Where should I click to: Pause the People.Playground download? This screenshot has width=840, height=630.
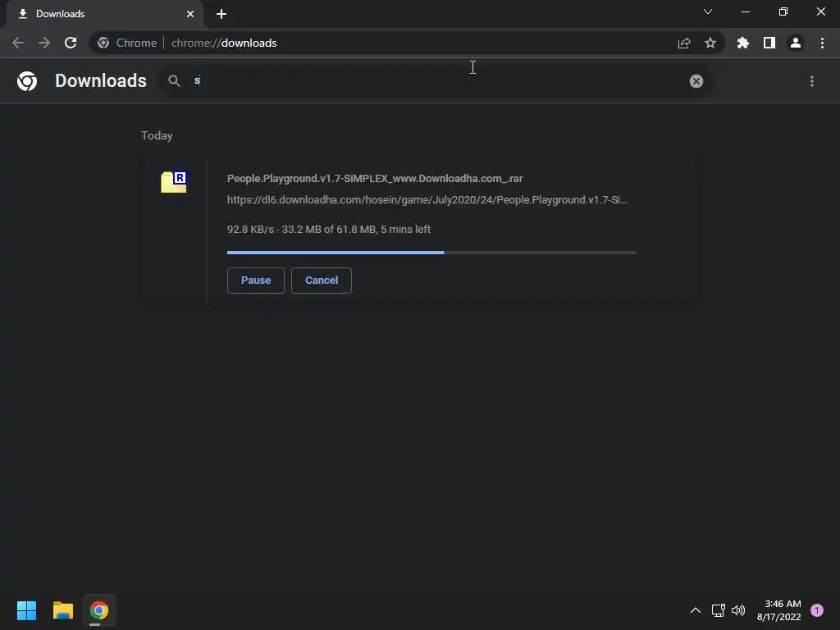click(x=256, y=281)
